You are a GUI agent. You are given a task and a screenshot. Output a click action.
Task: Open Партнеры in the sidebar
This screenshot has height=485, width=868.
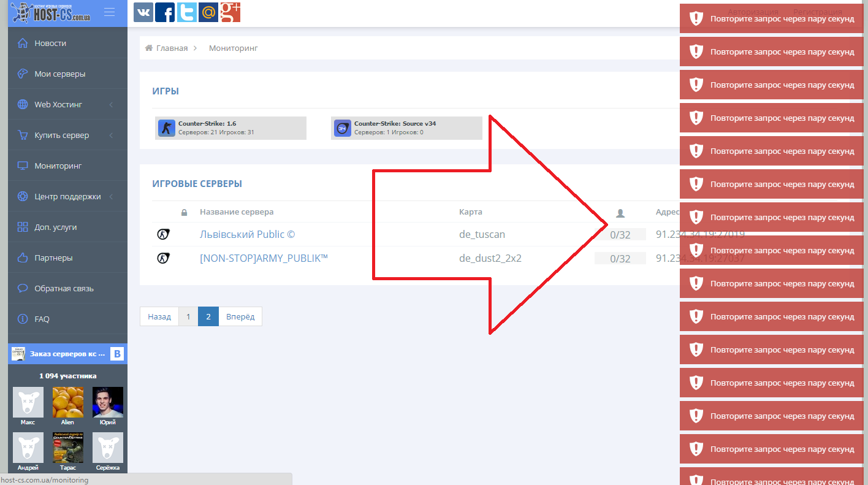click(67, 258)
